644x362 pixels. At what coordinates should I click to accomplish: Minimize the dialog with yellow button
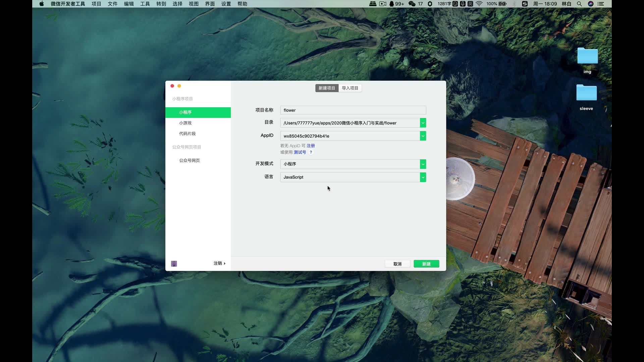pos(179,86)
